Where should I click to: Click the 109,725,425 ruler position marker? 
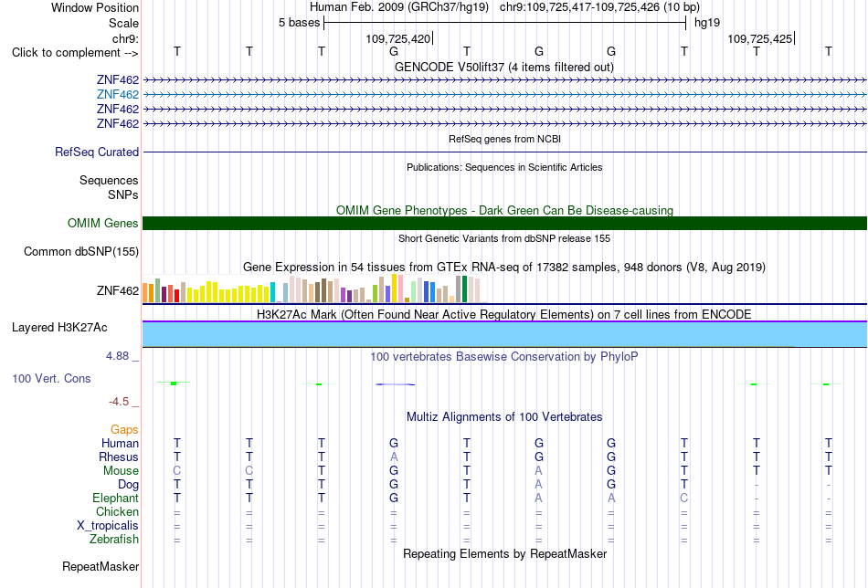760,38
